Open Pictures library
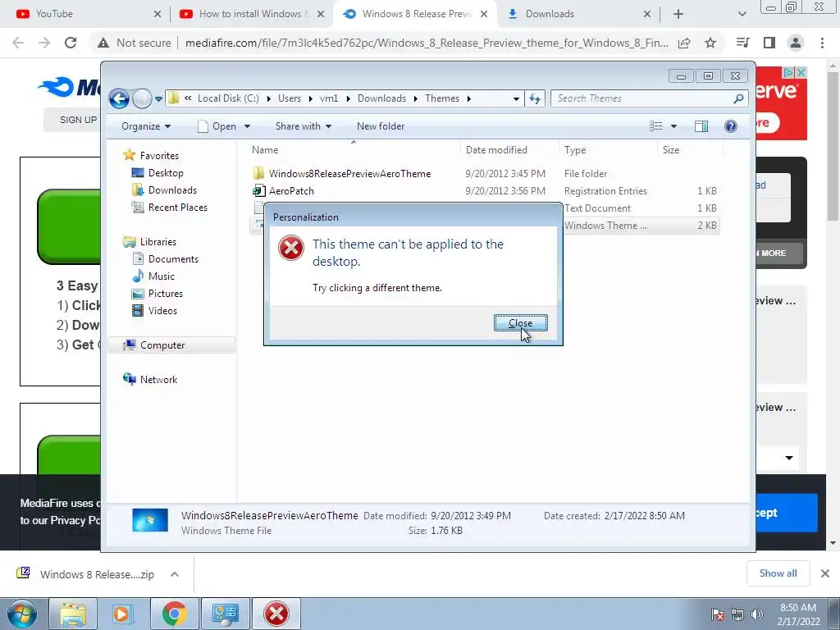 coord(166,294)
